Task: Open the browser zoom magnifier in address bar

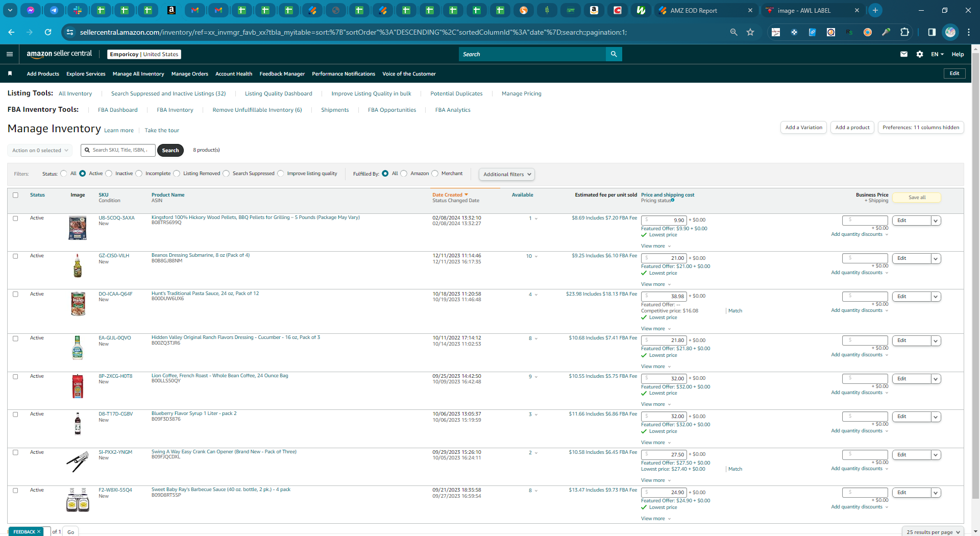Action: (x=734, y=32)
